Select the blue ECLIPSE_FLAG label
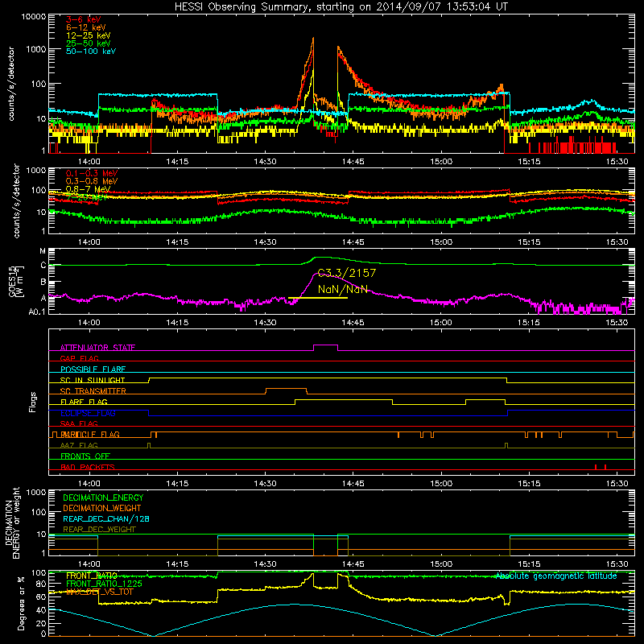This screenshot has height=644, width=644. tap(88, 413)
